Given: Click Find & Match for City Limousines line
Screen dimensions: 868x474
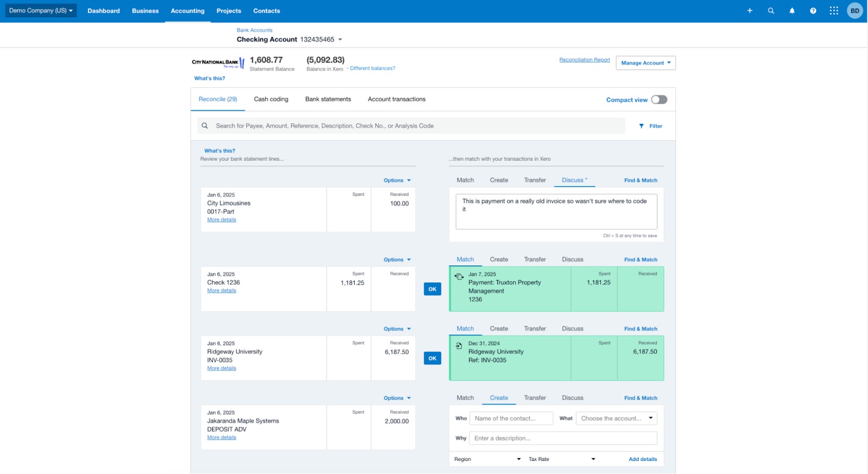Looking at the screenshot, I should click(641, 180).
